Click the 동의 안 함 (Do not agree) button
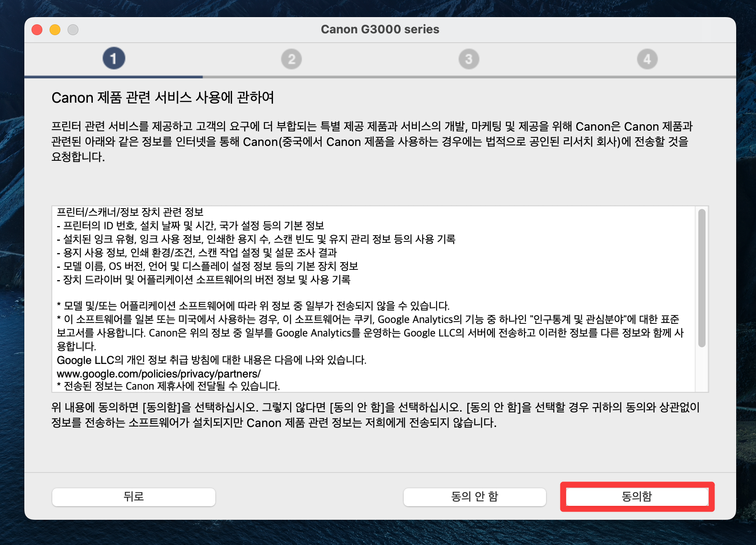The image size is (756, 545). click(x=475, y=497)
